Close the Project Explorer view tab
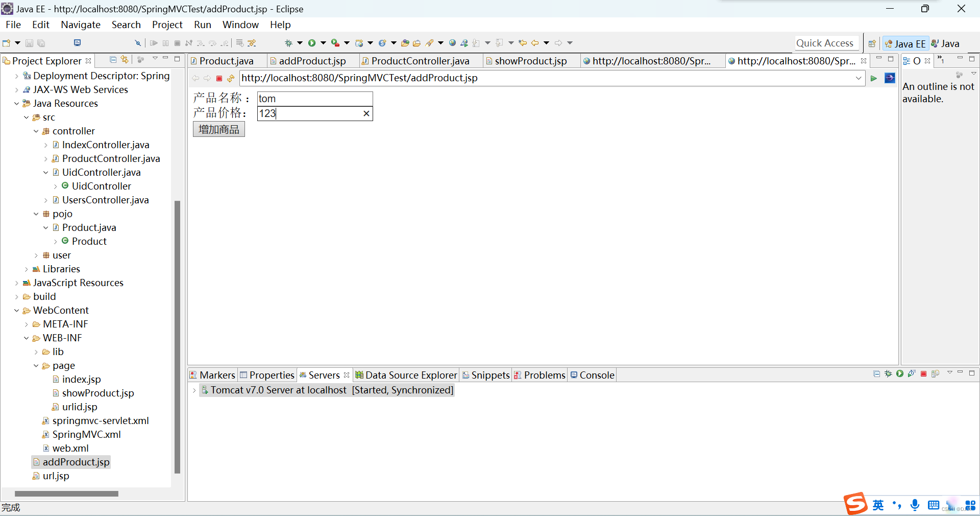 (x=88, y=61)
